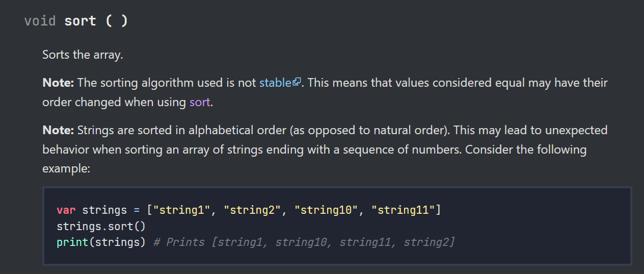Click the "string10" literal in the array
This screenshot has height=274, width=644.
[326, 210]
